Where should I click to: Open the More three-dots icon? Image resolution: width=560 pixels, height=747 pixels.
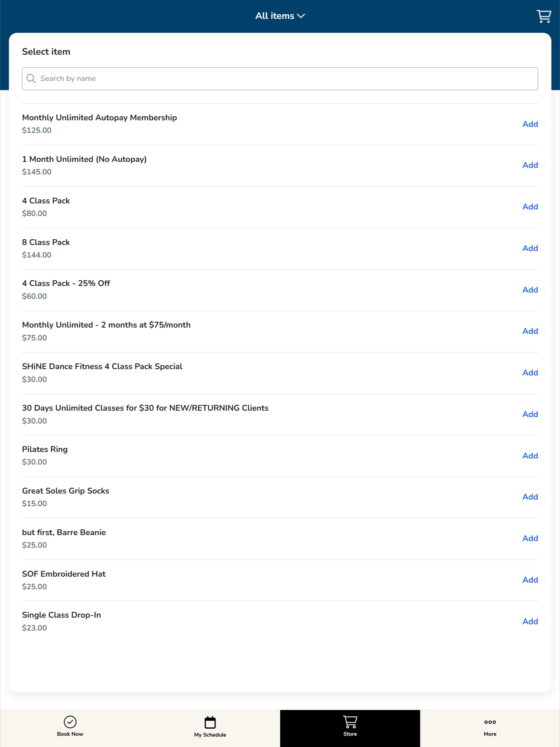[490, 722]
